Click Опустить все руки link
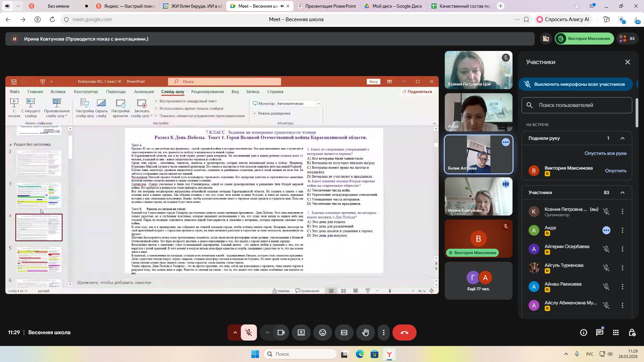This screenshot has height=362, width=644. click(605, 153)
